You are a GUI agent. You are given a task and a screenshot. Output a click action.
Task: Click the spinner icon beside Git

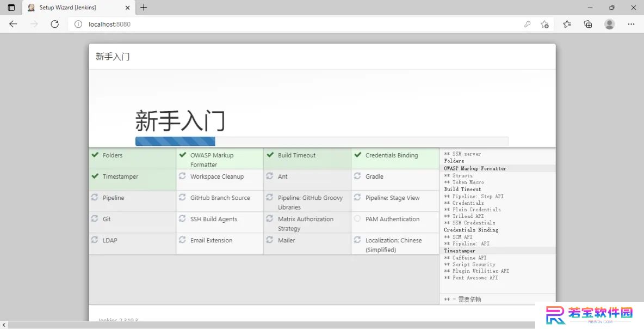pyautogui.click(x=95, y=218)
